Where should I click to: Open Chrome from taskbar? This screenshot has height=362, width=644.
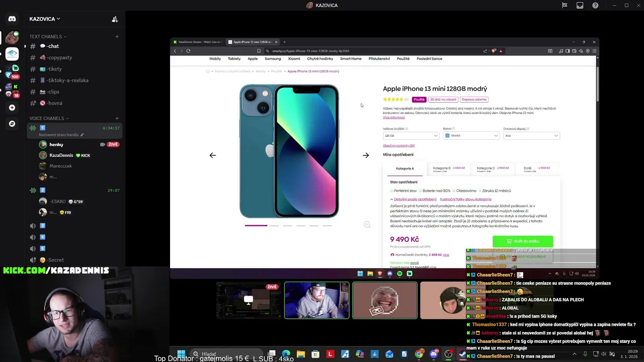coord(419,354)
